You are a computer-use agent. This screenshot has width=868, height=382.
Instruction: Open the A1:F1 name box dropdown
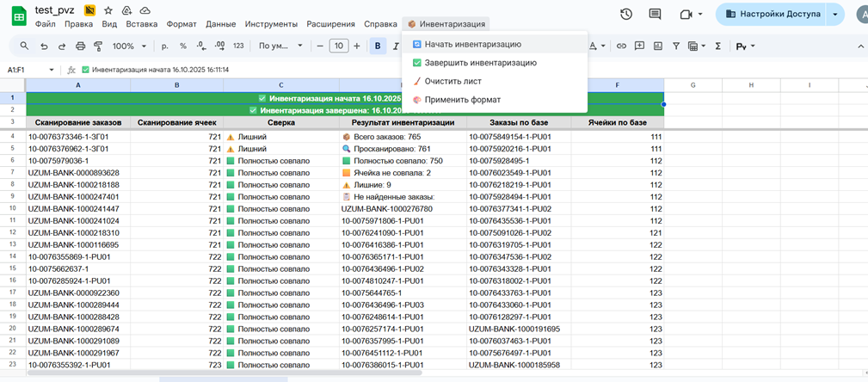tap(52, 70)
